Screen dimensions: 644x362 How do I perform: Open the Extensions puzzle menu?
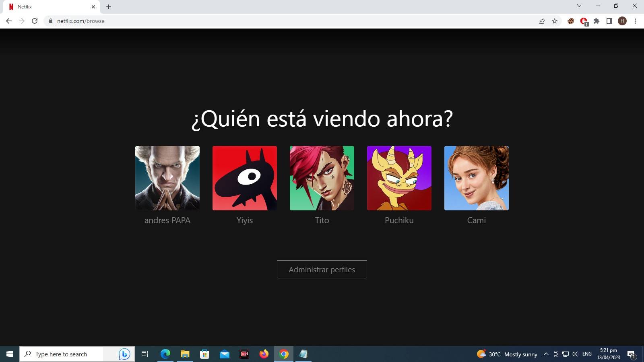point(597,21)
